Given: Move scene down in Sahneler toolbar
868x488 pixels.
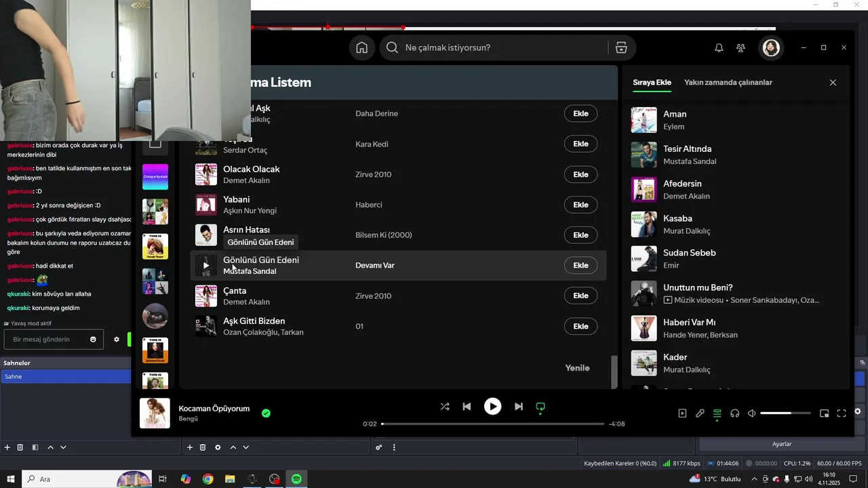Looking at the screenshot, I should click(63, 447).
